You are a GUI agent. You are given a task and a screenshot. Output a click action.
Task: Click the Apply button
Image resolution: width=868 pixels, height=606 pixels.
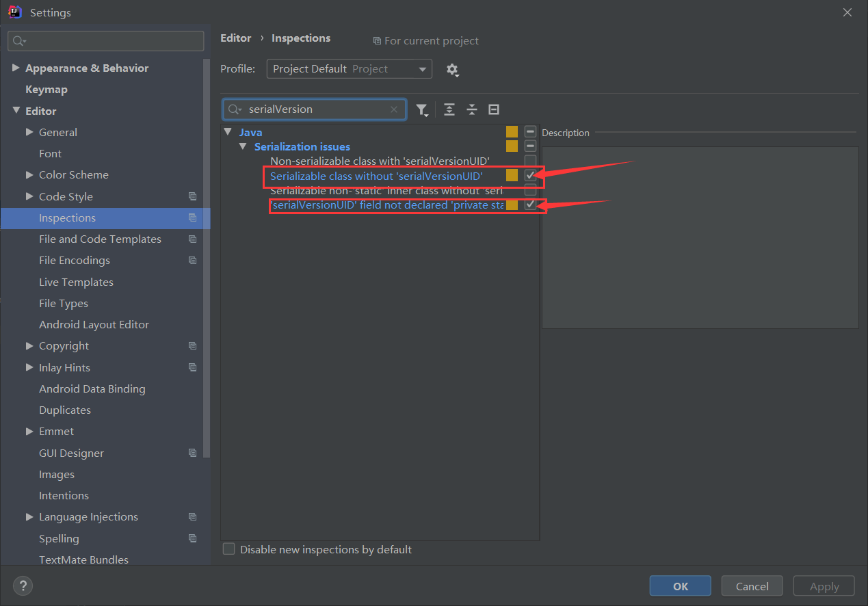tap(824, 586)
